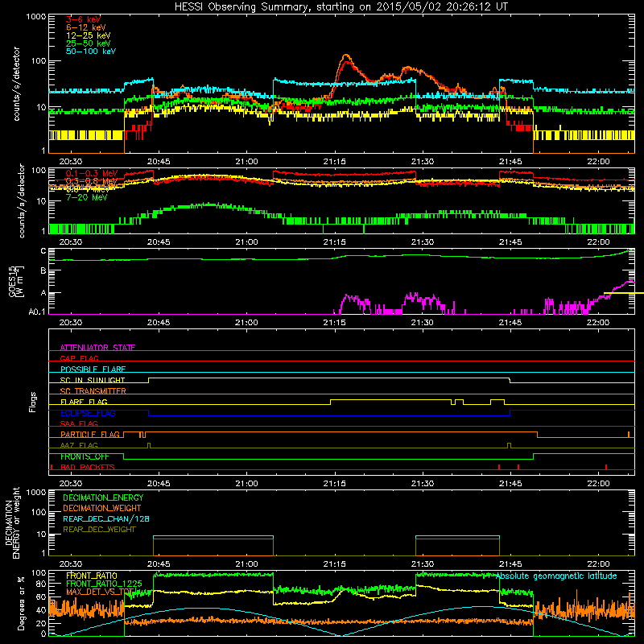Click the 7-20 MeV legend label
The width and height of the screenshot is (644, 644).
pyautogui.click(x=87, y=197)
